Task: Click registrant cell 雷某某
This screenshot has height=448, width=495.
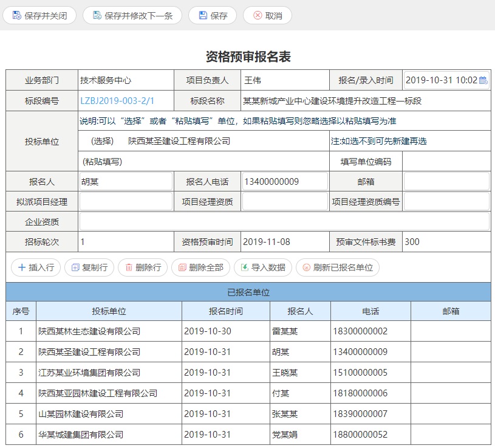Action: click(x=300, y=331)
